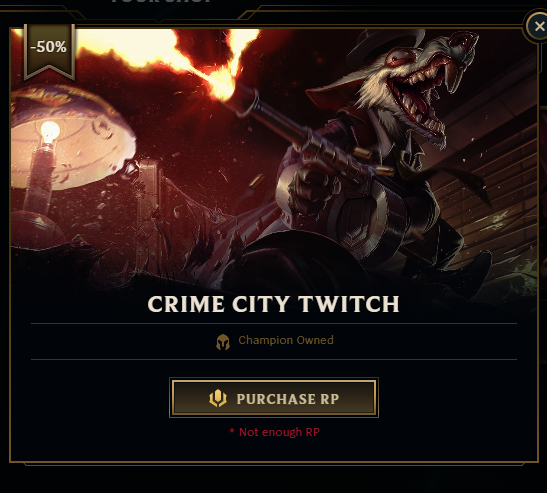
Task: Click the Your Shop header text
Action: 161,1
